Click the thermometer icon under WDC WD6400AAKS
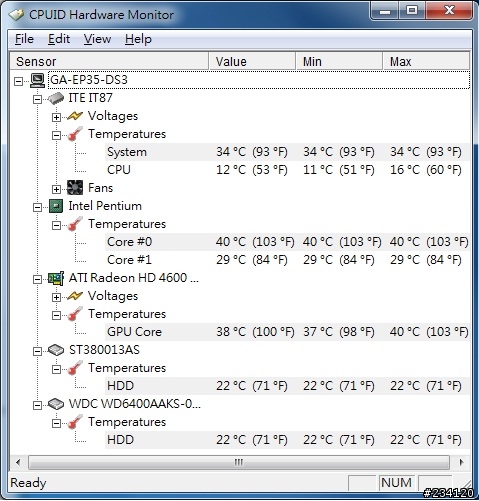The height and width of the screenshot is (501, 479). pos(75,422)
